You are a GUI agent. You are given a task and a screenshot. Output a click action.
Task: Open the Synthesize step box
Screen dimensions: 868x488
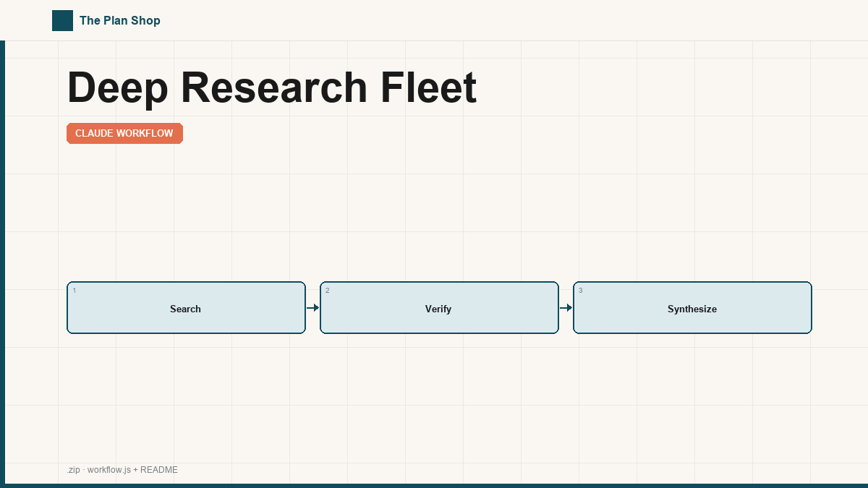(x=692, y=308)
